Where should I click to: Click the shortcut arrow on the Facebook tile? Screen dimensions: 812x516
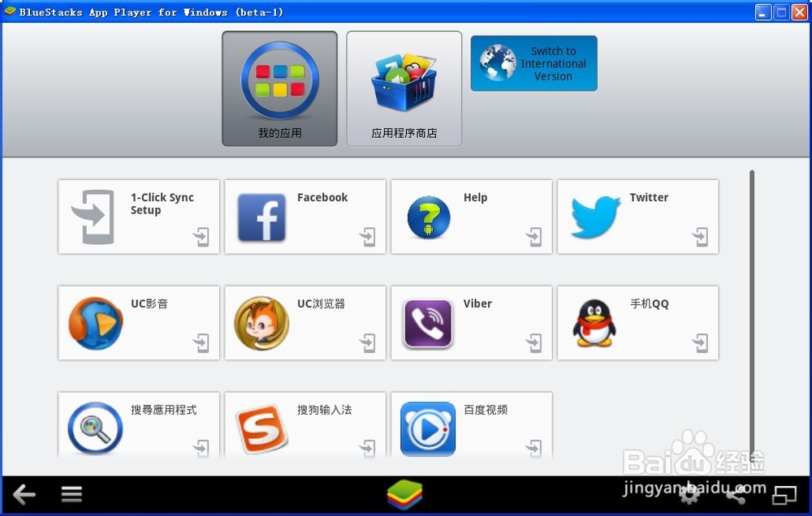(x=367, y=237)
